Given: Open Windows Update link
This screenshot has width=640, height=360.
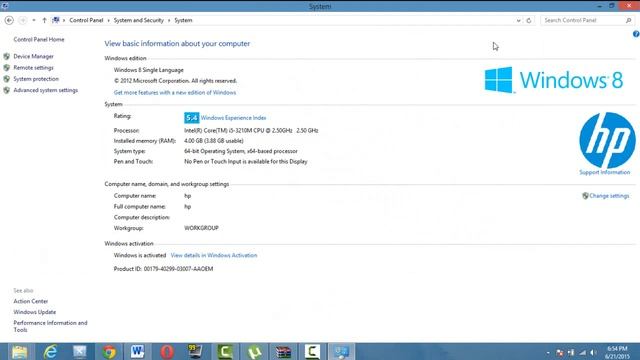Looking at the screenshot, I should coord(35,312).
